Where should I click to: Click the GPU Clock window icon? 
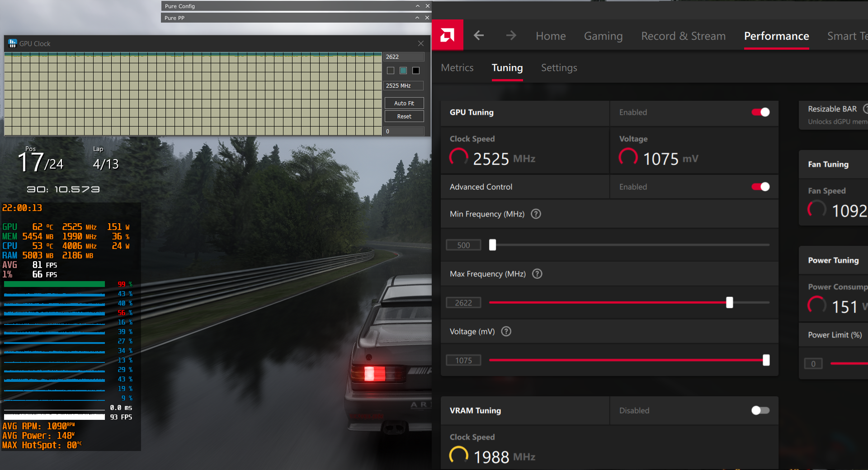click(x=12, y=43)
